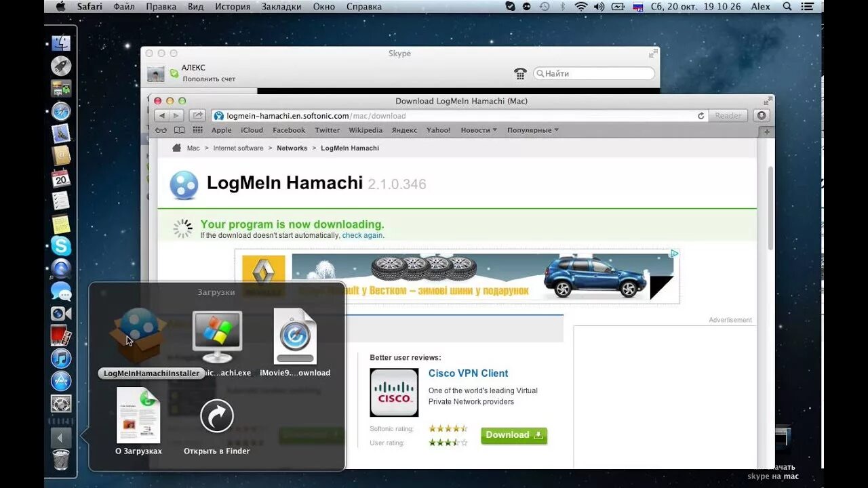The height and width of the screenshot is (488, 868).
Task: Click the Renault tire advertisement banner
Action: [457, 277]
